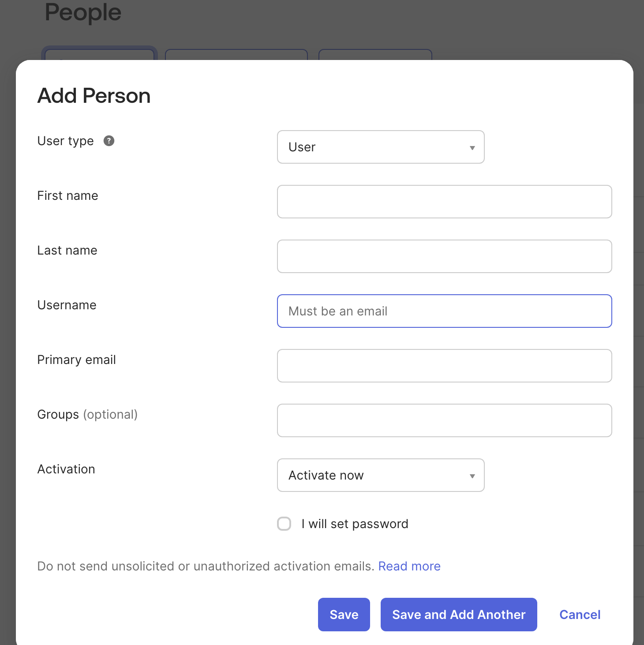Click Cancel to dismiss the dialog

pyautogui.click(x=580, y=615)
